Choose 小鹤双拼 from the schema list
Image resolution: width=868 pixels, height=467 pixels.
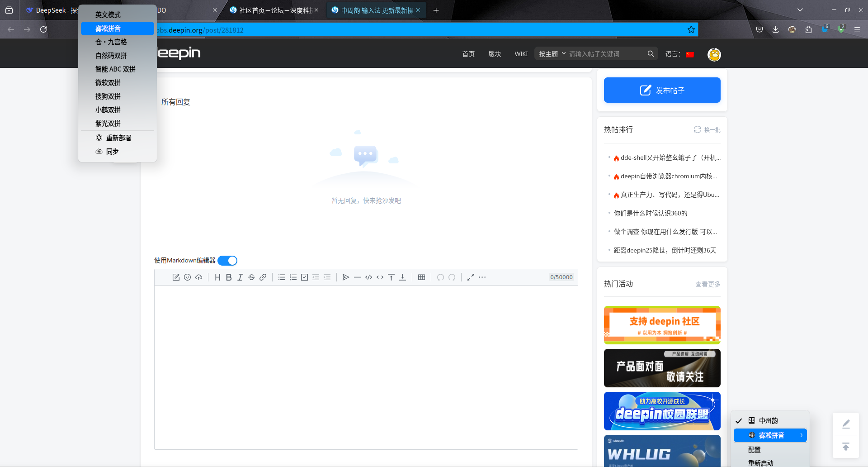point(118,110)
